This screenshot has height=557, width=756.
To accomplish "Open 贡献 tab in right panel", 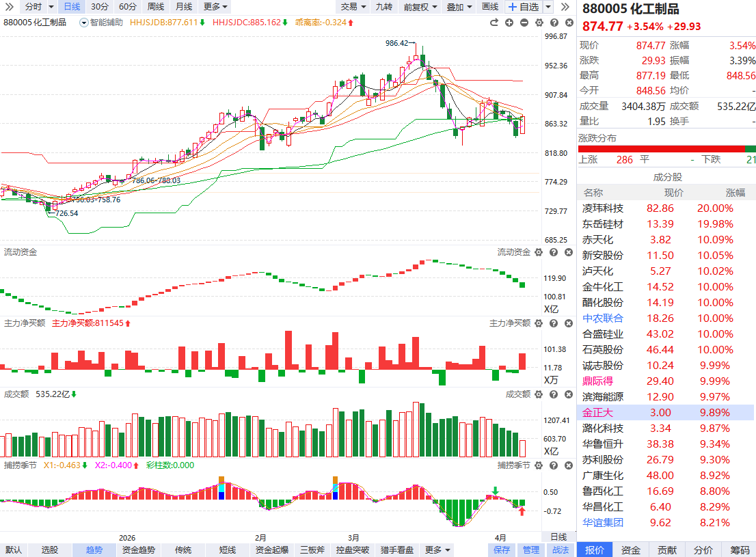I will click(667, 550).
